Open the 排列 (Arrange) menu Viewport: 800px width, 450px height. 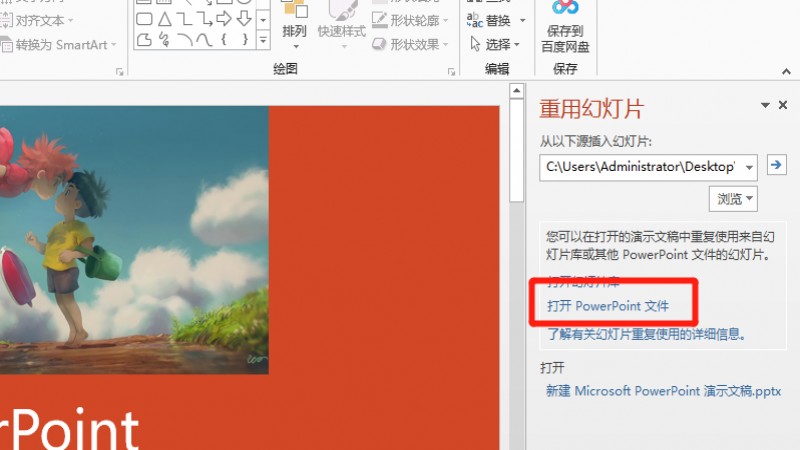point(294,24)
